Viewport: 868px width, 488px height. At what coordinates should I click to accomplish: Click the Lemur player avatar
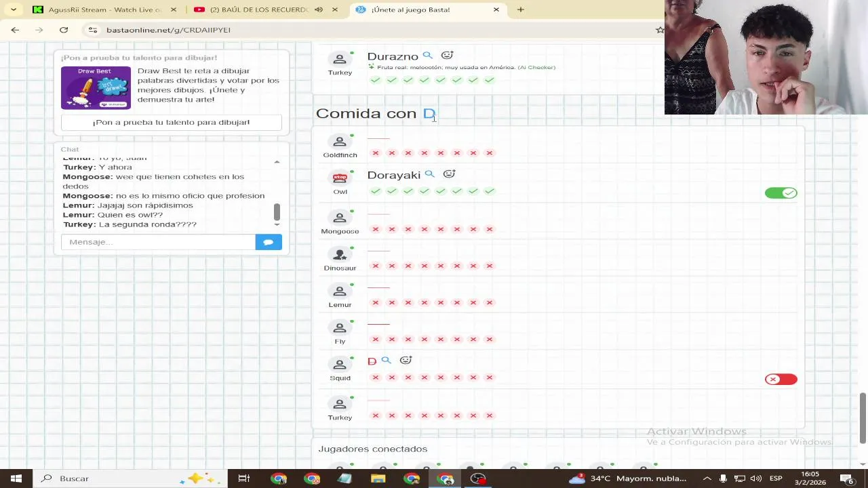340,291
